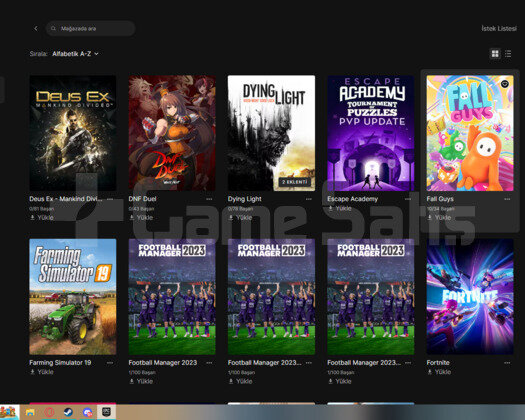Open three-dot menu for Deus Ex

(x=110, y=199)
